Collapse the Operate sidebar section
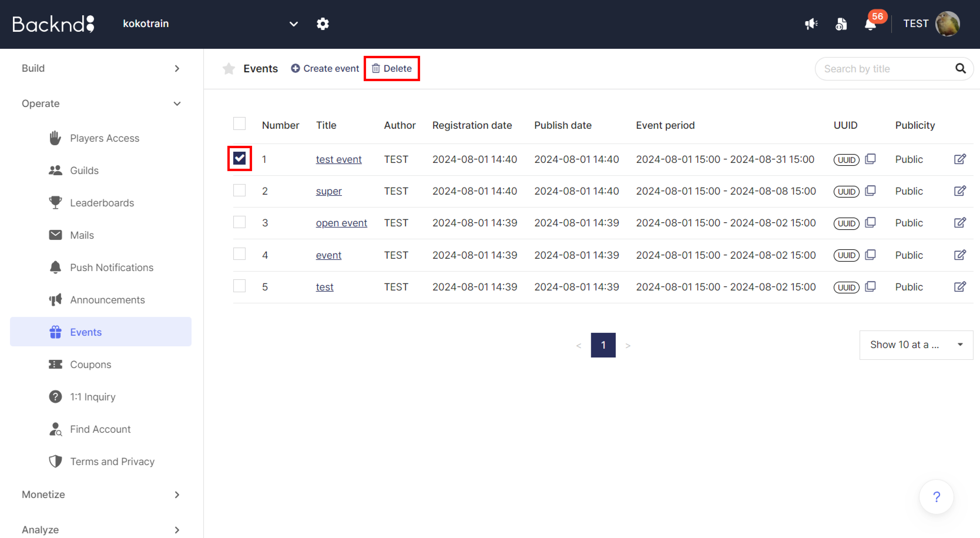The height and width of the screenshot is (538, 980). tap(101, 104)
